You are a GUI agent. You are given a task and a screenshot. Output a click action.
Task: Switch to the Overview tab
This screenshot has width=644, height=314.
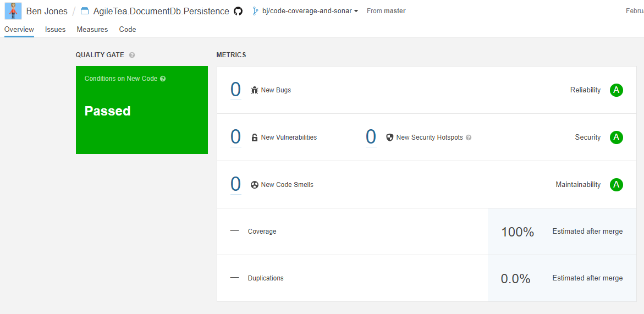tap(19, 30)
